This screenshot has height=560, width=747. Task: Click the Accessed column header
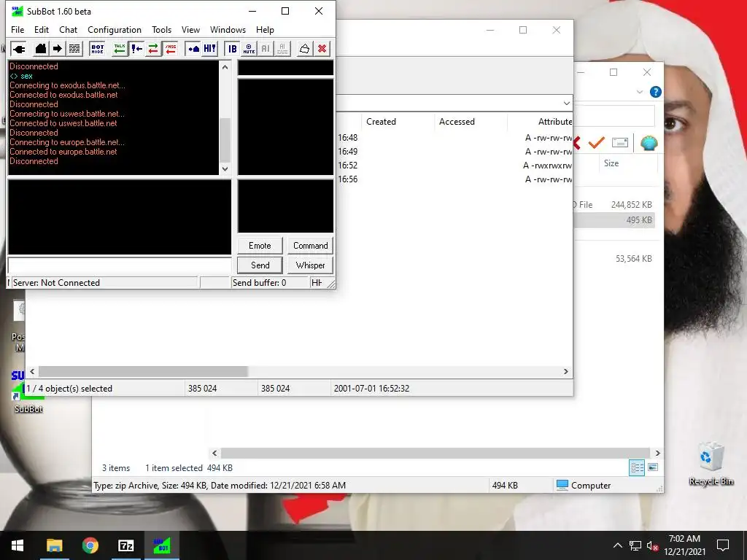pyautogui.click(x=457, y=122)
